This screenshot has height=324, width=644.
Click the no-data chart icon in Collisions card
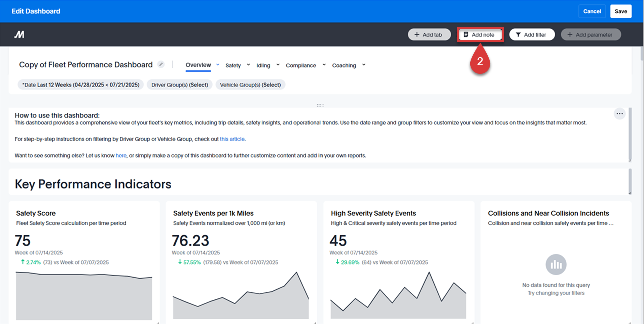556,265
